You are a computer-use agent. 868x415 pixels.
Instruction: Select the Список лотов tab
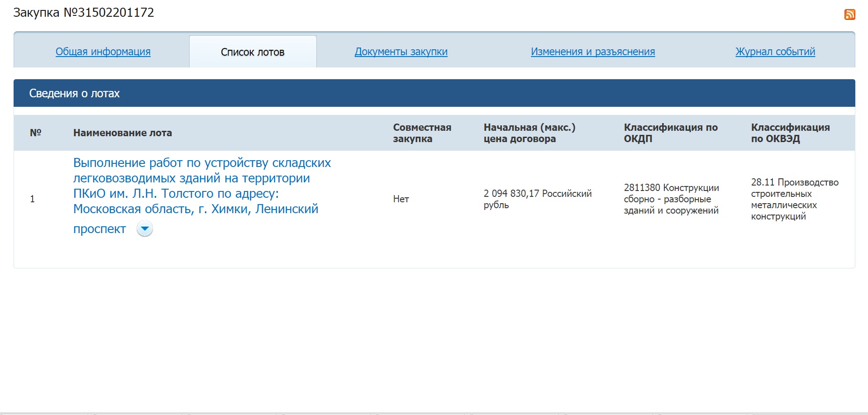253,52
